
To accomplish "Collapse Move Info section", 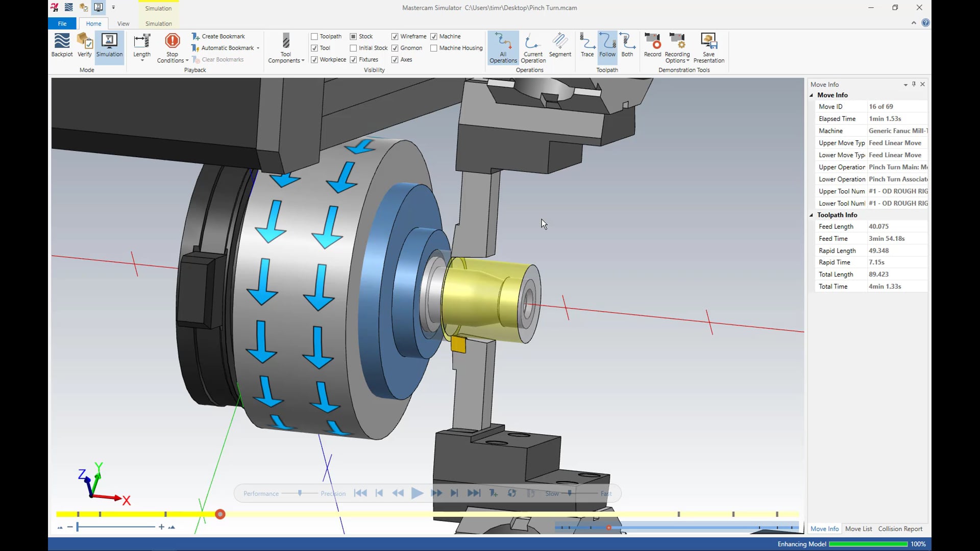I will pos(811,95).
